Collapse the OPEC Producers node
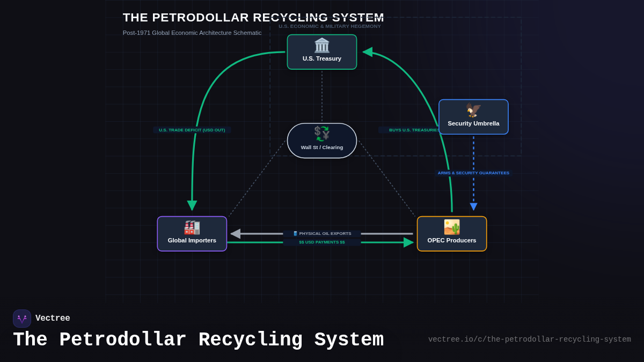The height and width of the screenshot is (362, 644). pos(451,234)
